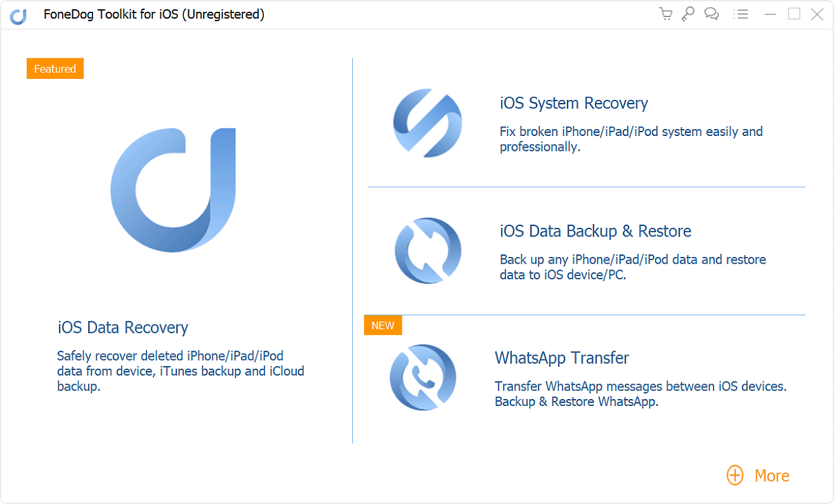Screen dimensions: 834x504
Task: Open the shopping cart purchase icon
Action: click(x=666, y=14)
